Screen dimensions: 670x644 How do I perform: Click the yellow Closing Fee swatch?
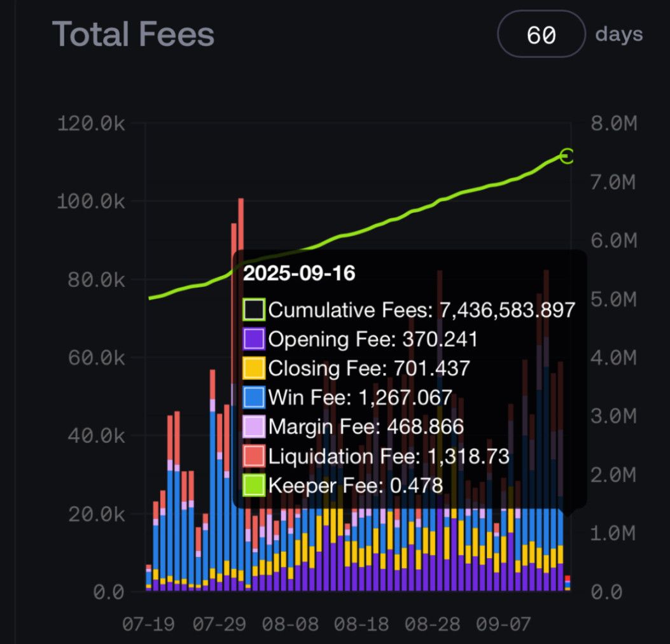point(253,368)
